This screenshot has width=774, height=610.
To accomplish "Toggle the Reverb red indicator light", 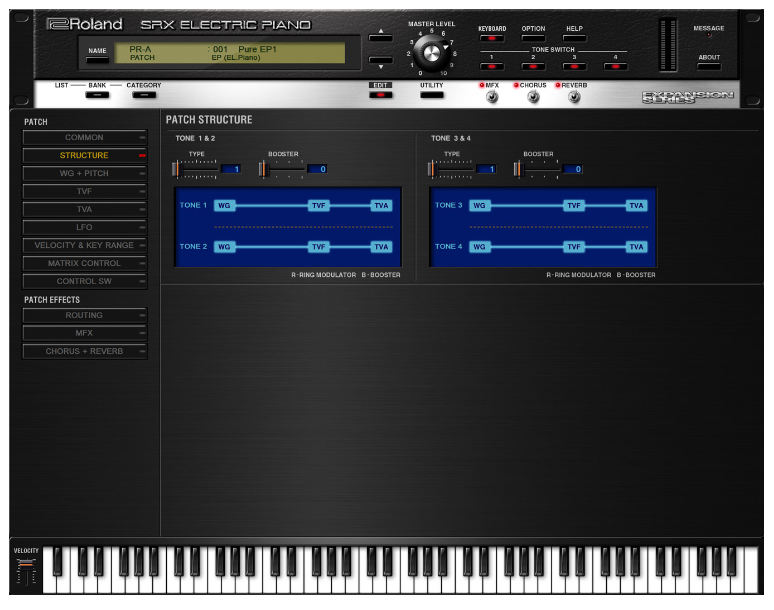I will click(558, 85).
